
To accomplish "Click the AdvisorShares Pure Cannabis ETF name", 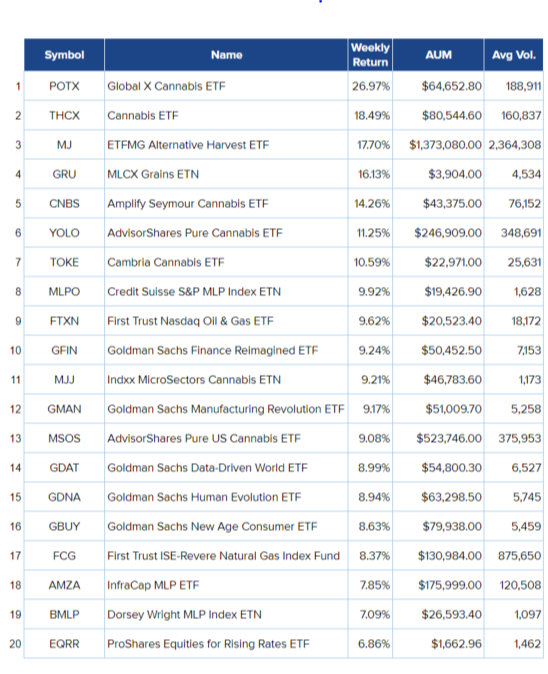I will 195,233.
